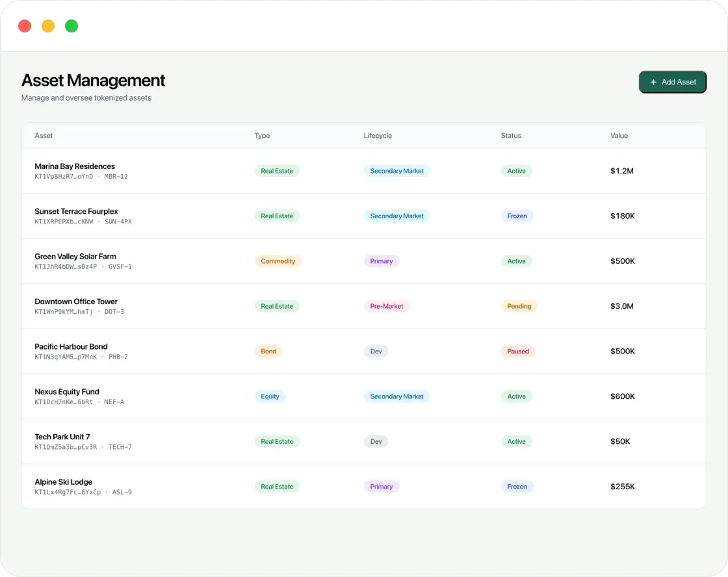Viewport: 728px width, 577px height.
Task: Click Secondary Market badge for Marina Bay Residences
Action: (x=396, y=171)
